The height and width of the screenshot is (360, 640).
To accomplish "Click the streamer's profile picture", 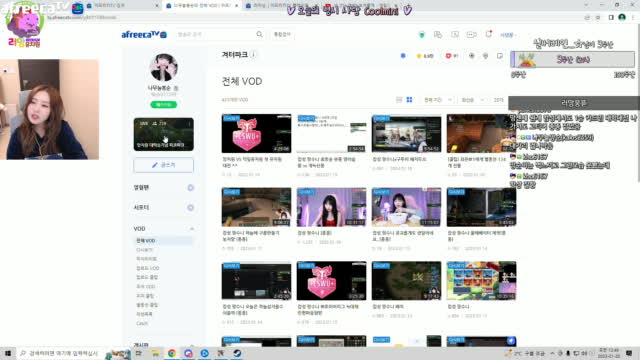I will click(163, 67).
